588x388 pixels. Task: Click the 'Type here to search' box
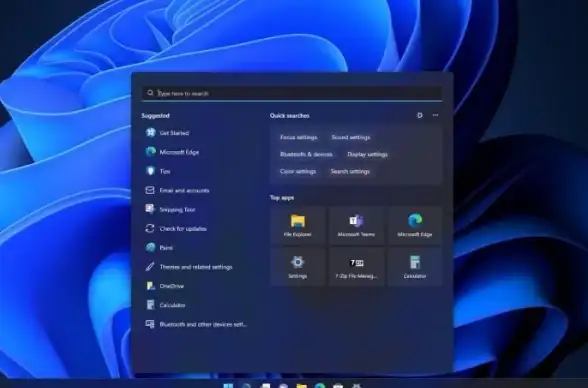[292, 93]
